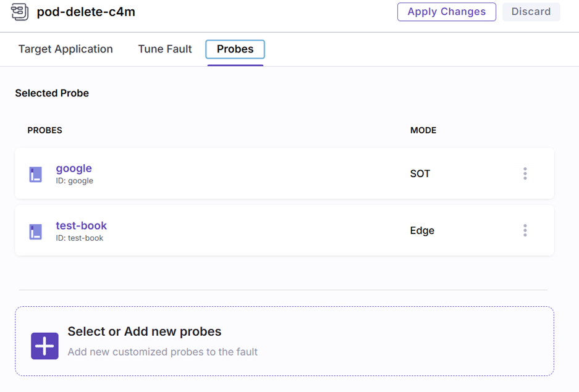Click the Discard button

tap(531, 12)
